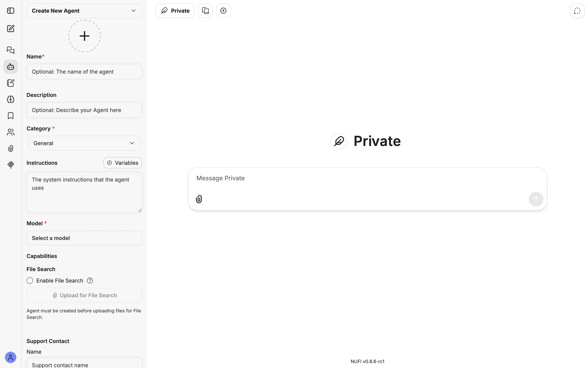Click the copy/duplicate presets icon

pos(205,11)
